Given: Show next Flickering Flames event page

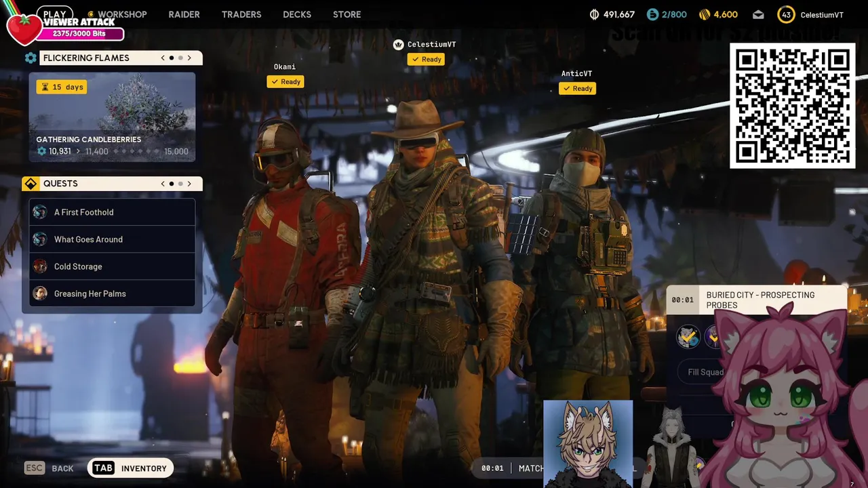Looking at the screenshot, I should pos(189,58).
